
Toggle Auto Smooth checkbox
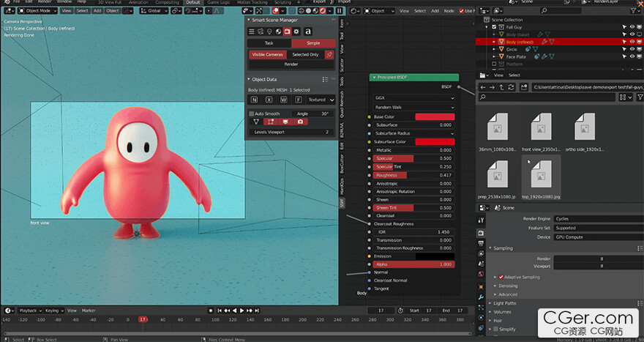251,114
